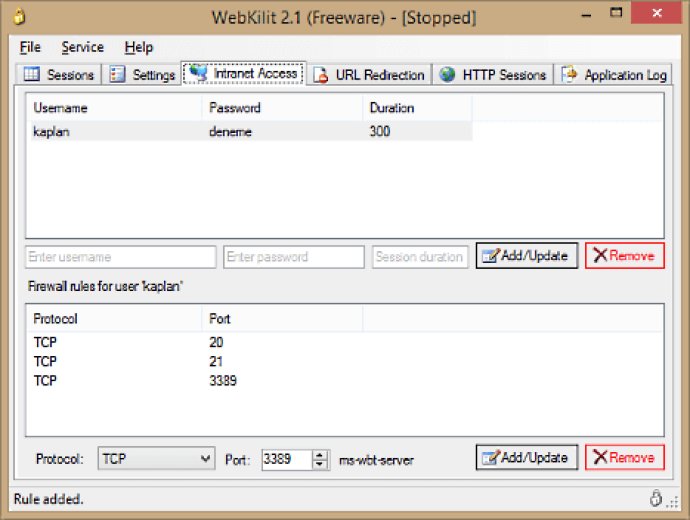Click the pencil icon on firewall rule Add/Update
This screenshot has width=690, height=520.
coord(491,458)
